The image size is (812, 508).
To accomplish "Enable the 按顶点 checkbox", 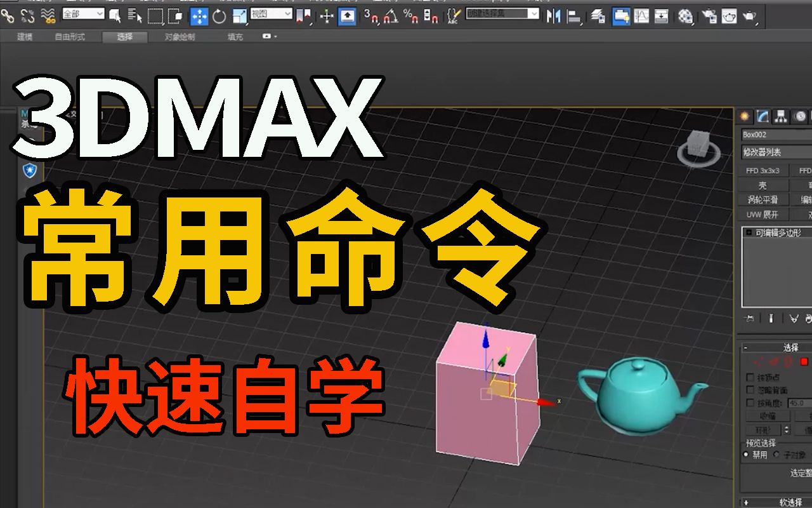I will pyautogui.click(x=750, y=377).
